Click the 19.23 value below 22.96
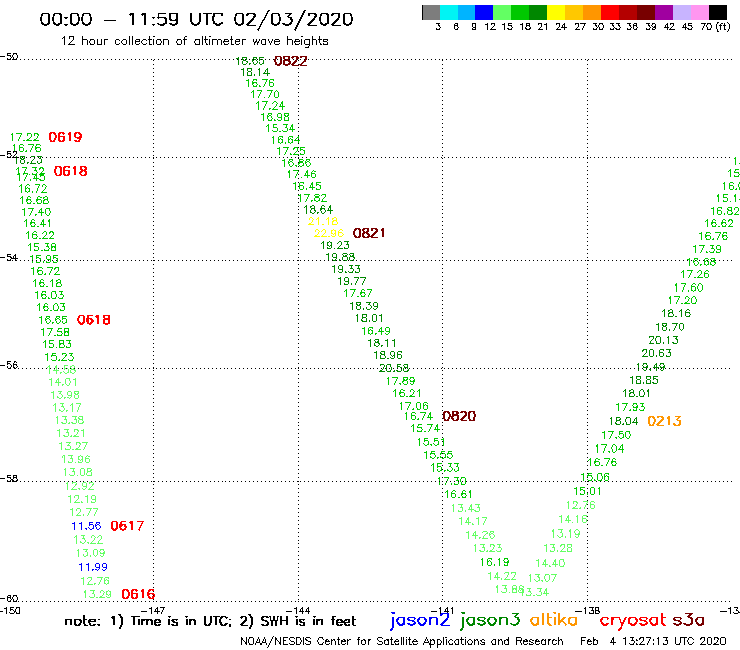 (x=335, y=245)
